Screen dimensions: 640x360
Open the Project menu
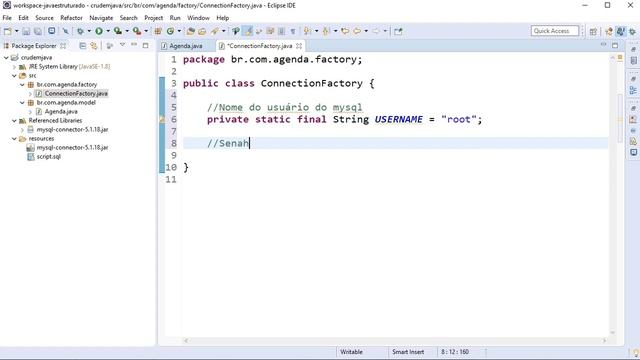point(153,18)
